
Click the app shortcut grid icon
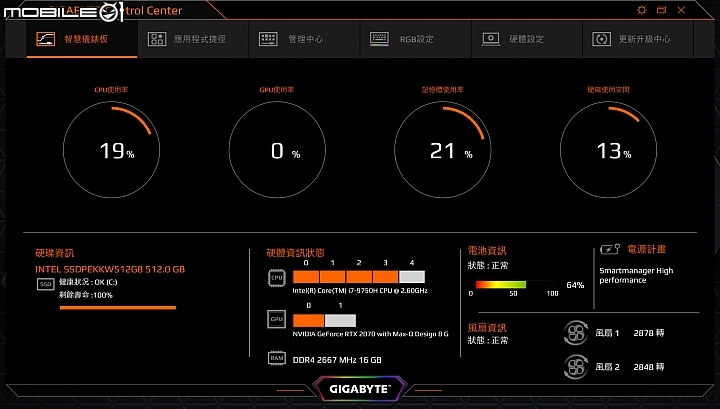click(x=157, y=39)
